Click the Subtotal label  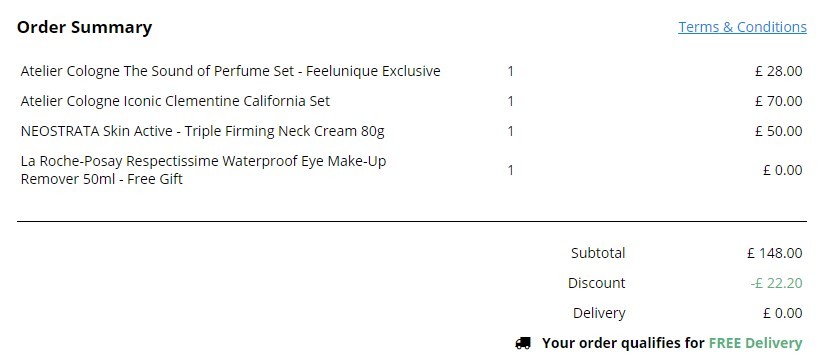pos(598,253)
